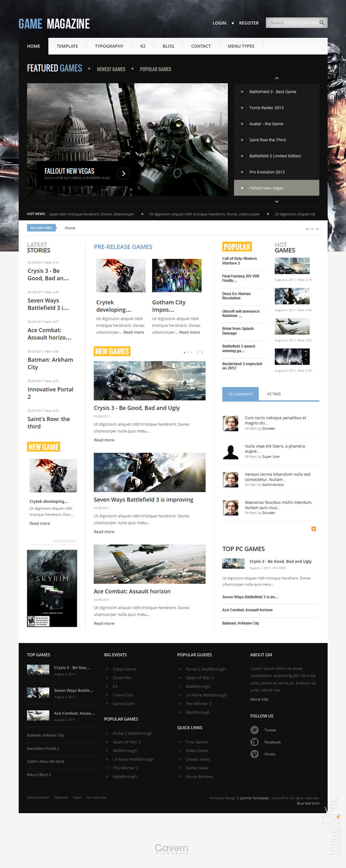Viewport: 346px width, 868px height.
Task: Select Saint Row the Third in slider list
Action: pyautogui.click(x=276, y=140)
